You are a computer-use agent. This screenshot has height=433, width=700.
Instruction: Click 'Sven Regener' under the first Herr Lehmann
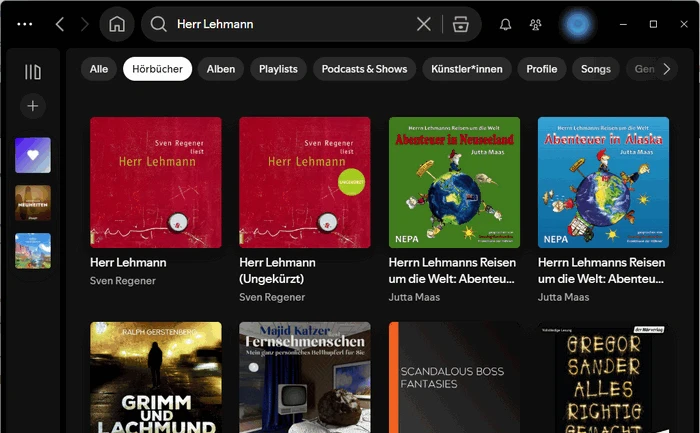click(123, 281)
